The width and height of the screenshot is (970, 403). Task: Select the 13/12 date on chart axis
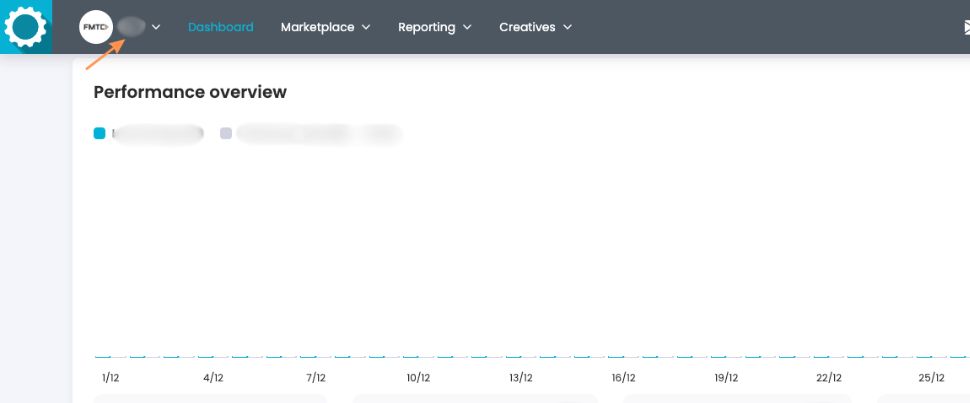coord(520,378)
